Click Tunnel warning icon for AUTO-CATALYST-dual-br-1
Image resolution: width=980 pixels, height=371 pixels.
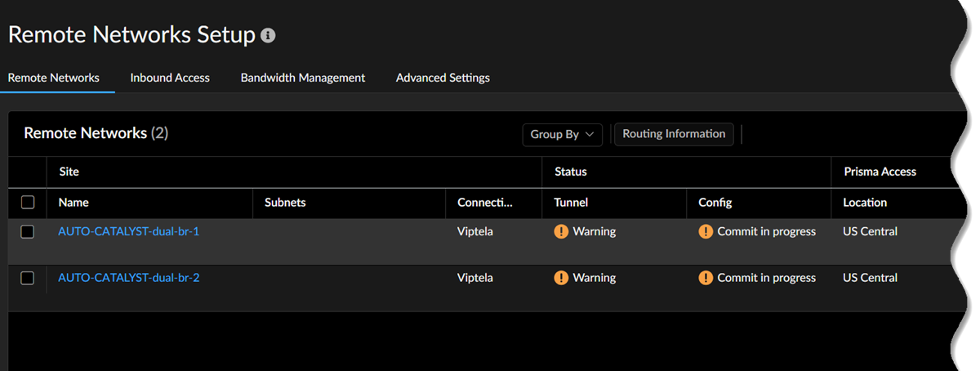tap(561, 231)
